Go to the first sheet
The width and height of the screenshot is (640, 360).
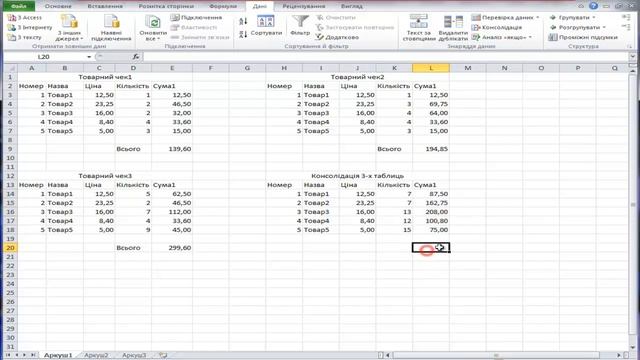pyautogui.click(x=8, y=355)
